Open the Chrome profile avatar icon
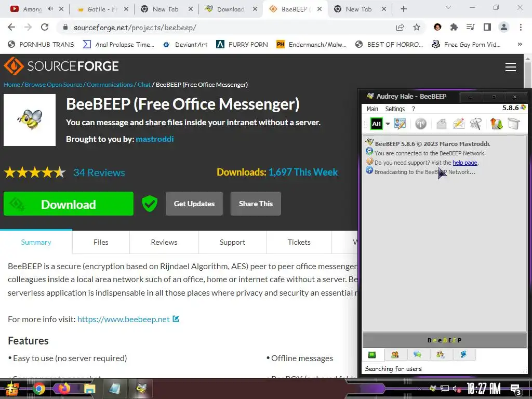Viewport: 532px width, 399px height. [504, 27]
